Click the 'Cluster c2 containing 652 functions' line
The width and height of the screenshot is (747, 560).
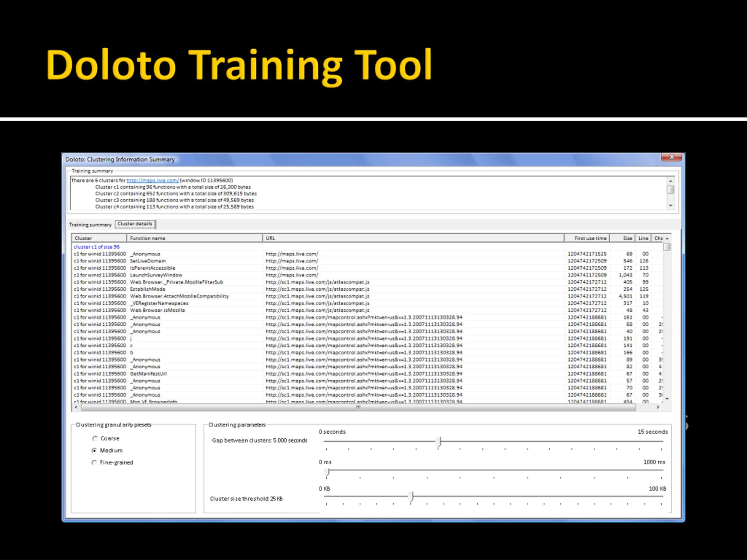pyautogui.click(x=176, y=193)
